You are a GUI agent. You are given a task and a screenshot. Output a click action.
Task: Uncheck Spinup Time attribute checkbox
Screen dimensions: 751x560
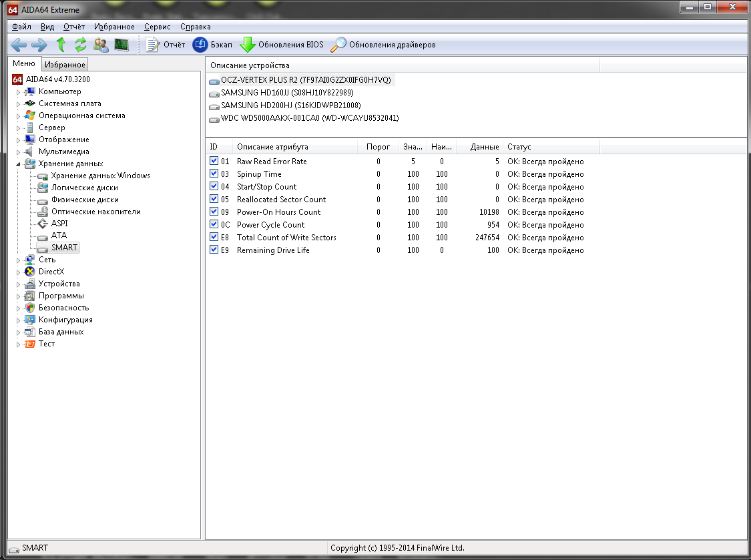pyautogui.click(x=214, y=174)
